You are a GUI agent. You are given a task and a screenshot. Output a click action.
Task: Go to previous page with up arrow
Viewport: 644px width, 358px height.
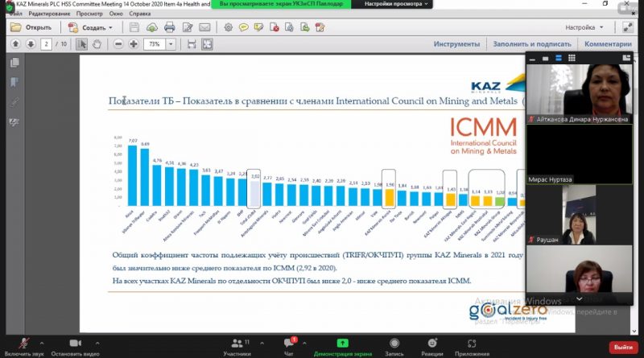(x=15, y=44)
